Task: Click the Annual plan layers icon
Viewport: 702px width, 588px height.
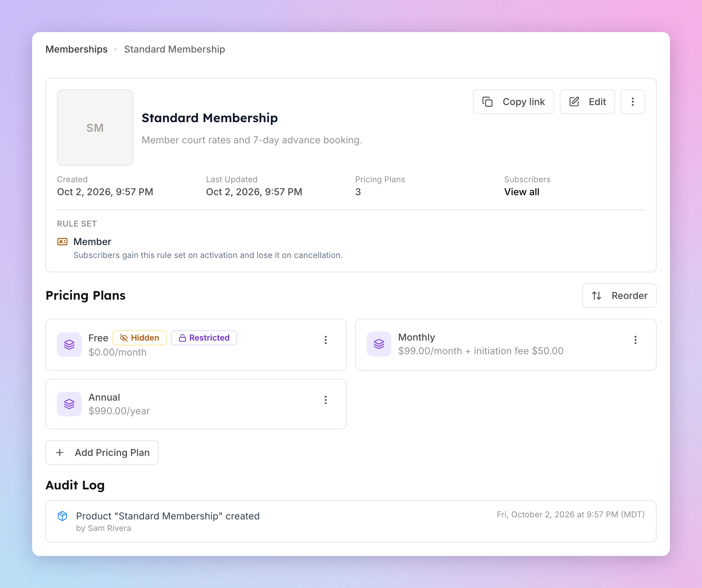Action: 69,404
